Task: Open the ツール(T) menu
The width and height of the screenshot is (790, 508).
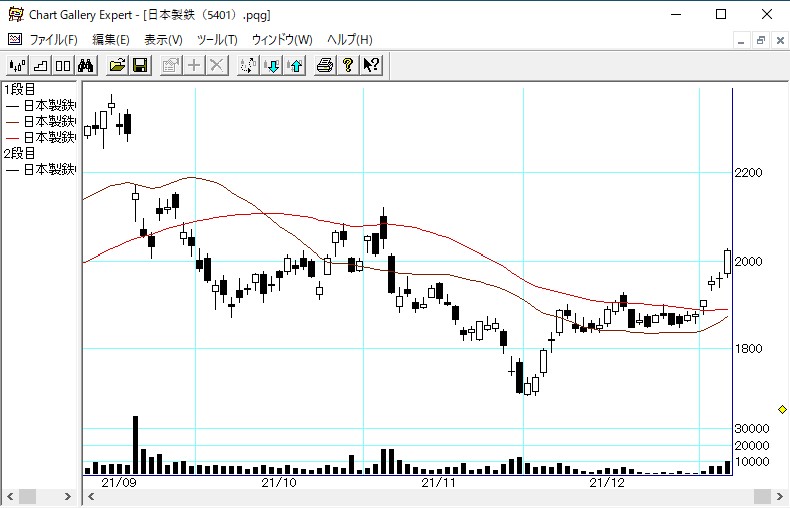Action: point(217,40)
